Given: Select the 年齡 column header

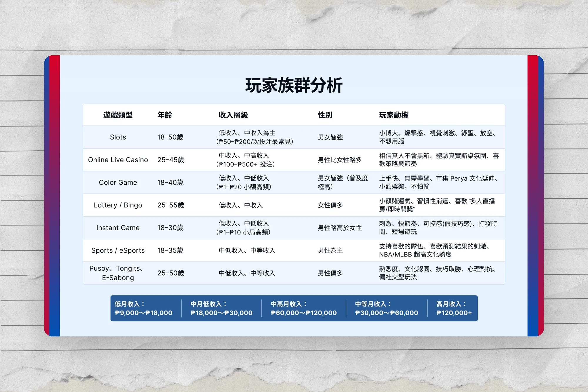Looking at the screenshot, I should point(165,115).
